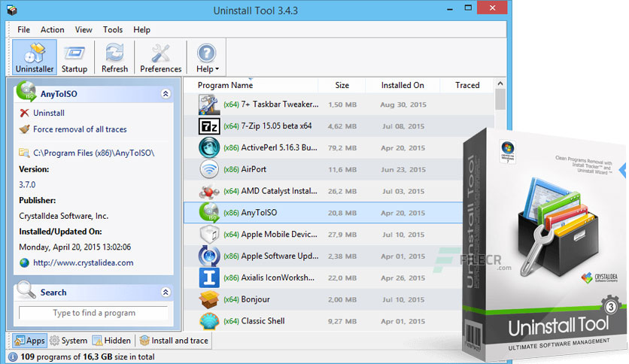Click the AnyToISO icon in program list

coord(209,213)
